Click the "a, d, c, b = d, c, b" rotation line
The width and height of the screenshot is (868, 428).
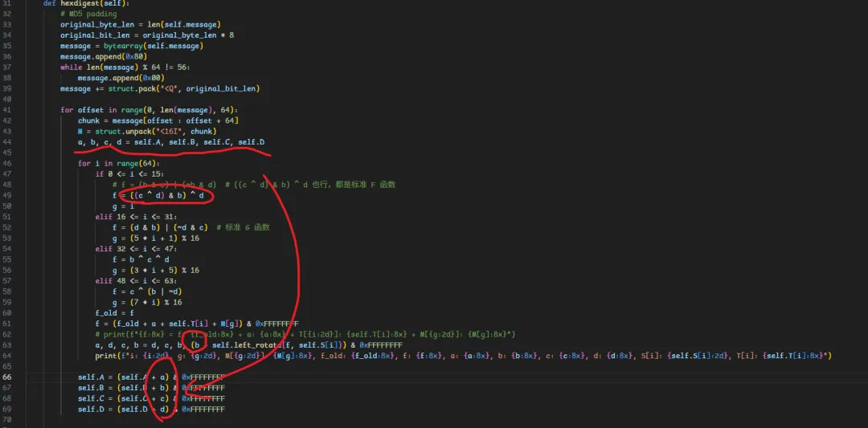coord(249,345)
